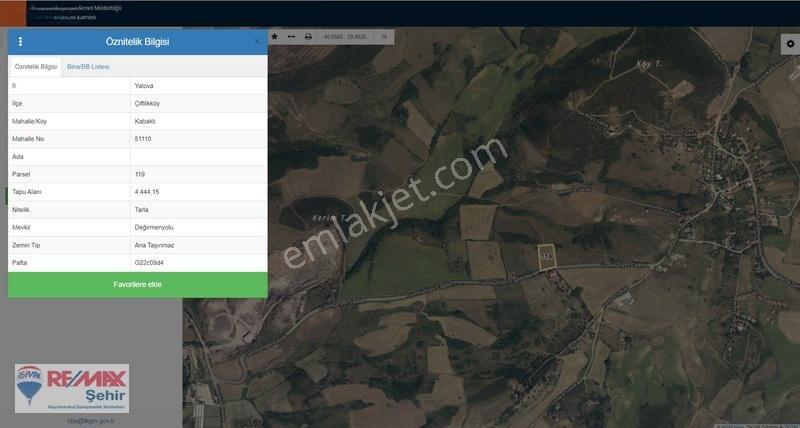Click the orange logo block in the top-left header
Image resolution: width=800 pixels, height=428 pixels.
pyautogui.click(x=13, y=14)
